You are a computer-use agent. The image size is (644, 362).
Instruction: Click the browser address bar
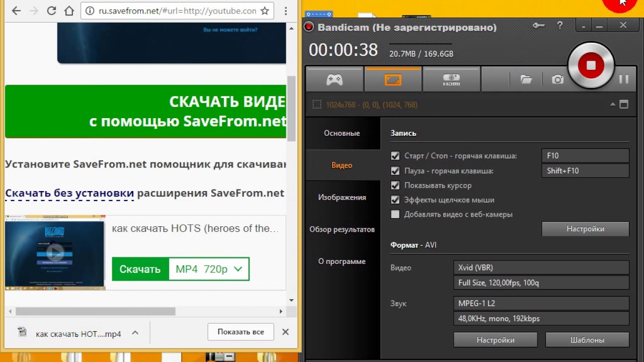(177, 11)
